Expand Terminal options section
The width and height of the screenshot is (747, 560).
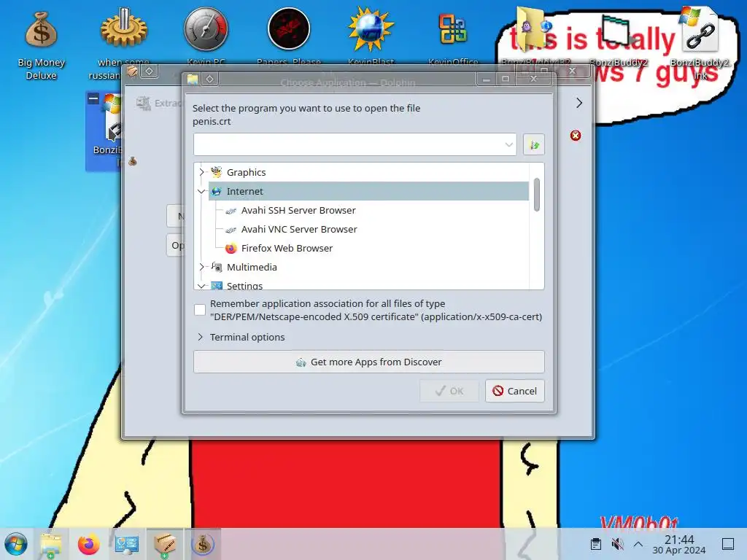click(242, 337)
